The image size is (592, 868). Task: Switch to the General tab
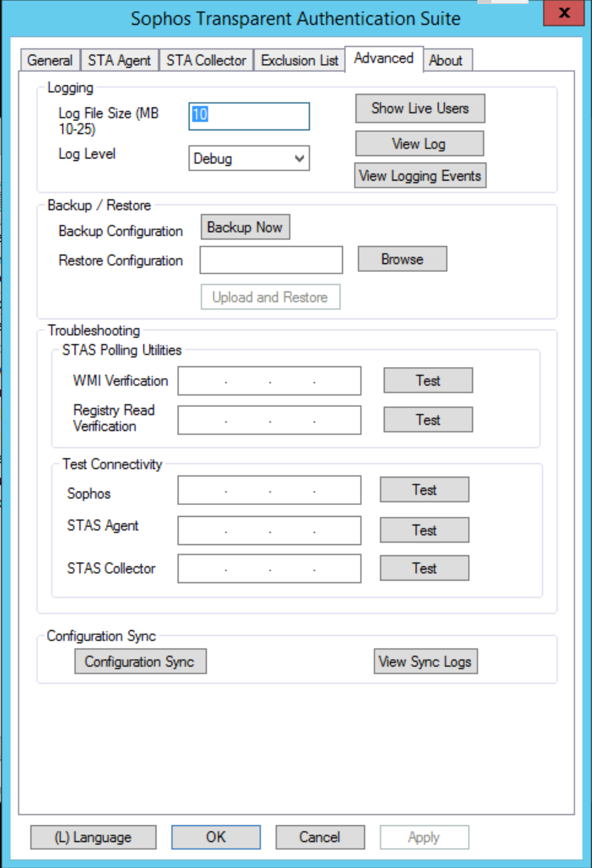50,60
